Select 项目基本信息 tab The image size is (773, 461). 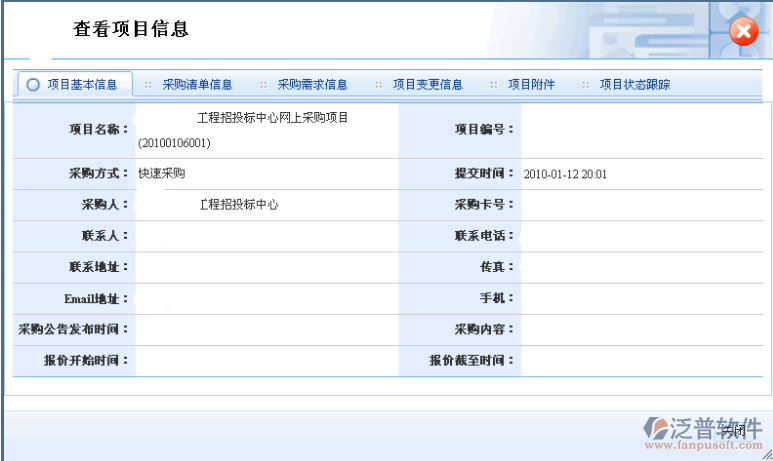click(75, 84)
